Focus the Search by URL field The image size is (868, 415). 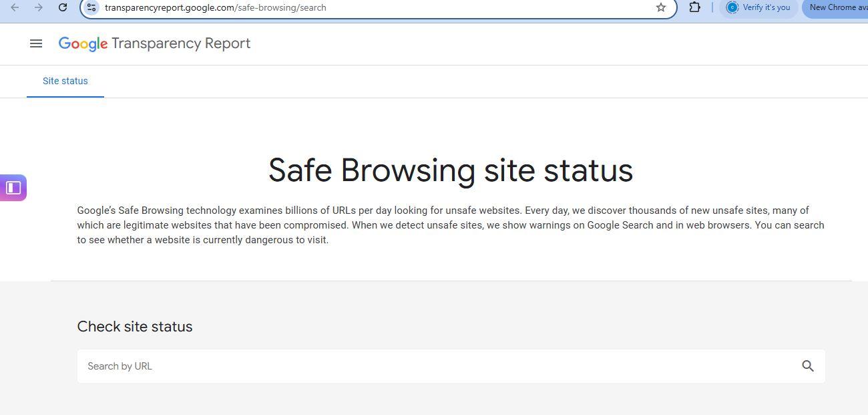tap(434, 366)
